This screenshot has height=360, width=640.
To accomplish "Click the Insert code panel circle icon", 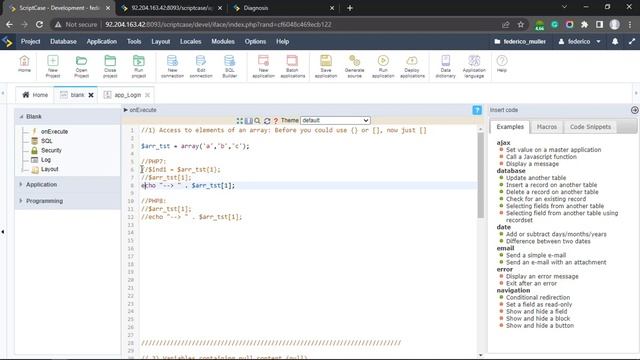I will [x=634, y=110].
